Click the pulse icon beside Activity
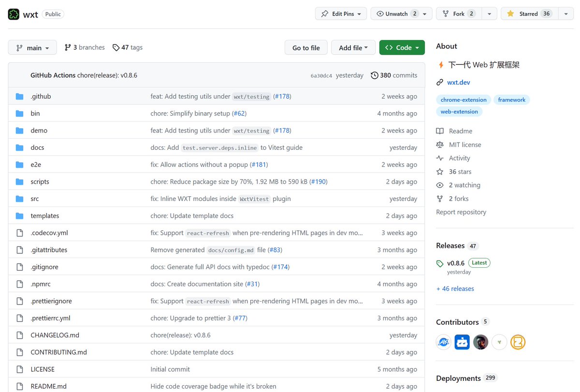580x392 pixels. [440, 158]
